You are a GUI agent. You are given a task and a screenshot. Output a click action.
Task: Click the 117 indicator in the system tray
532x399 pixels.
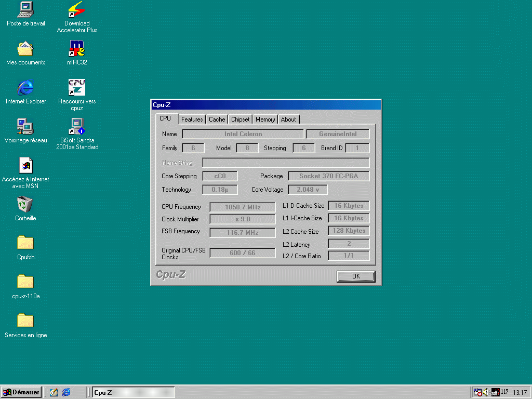pyautogui.click(x=504, y=392)
